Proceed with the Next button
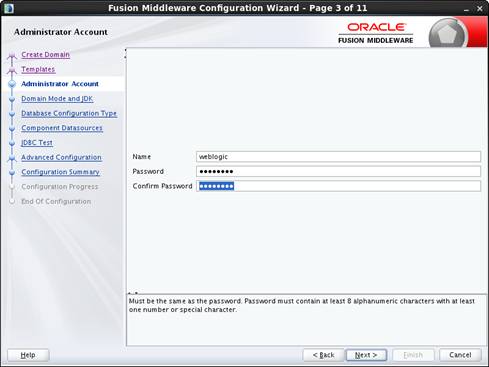 click(x=366, y=355)
